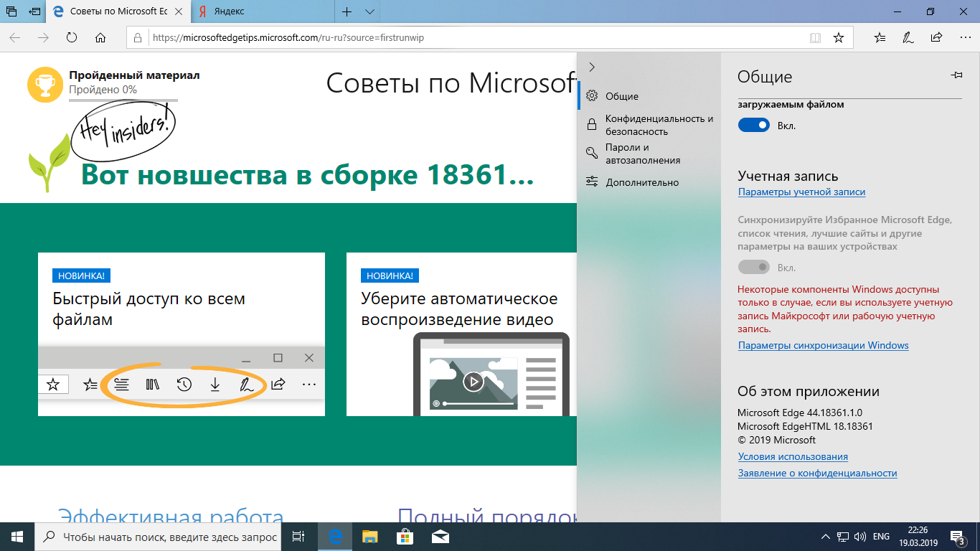Click the Полный порядок heading
The height and width of the screenshot is (551, 980).
coord(488,515)
